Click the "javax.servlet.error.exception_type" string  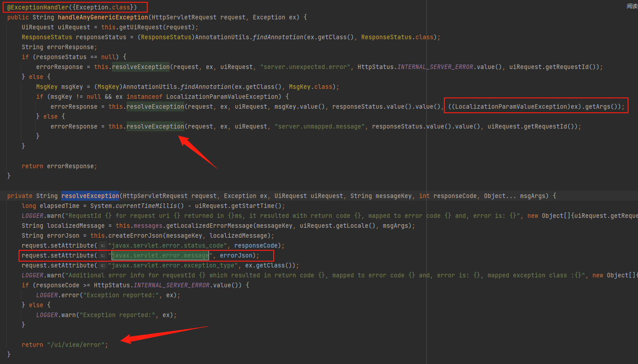[x=173, y=266]
